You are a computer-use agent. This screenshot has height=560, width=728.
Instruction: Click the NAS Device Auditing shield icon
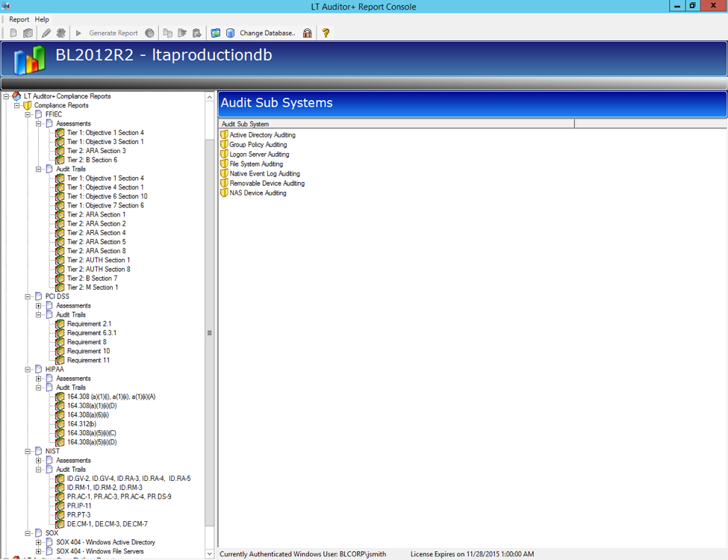[x=224, y=193]
